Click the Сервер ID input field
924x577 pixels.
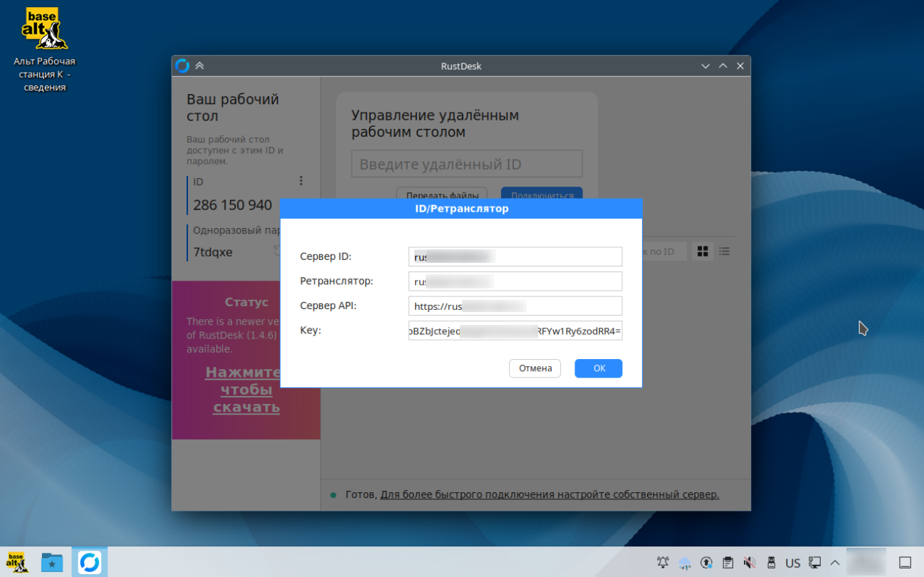(515, 256)
